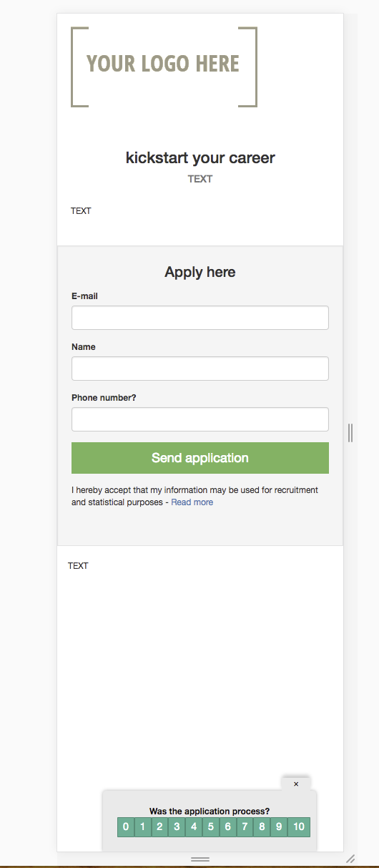
Task: Pick rating 3 on the scale
Action: pos(177,827)
